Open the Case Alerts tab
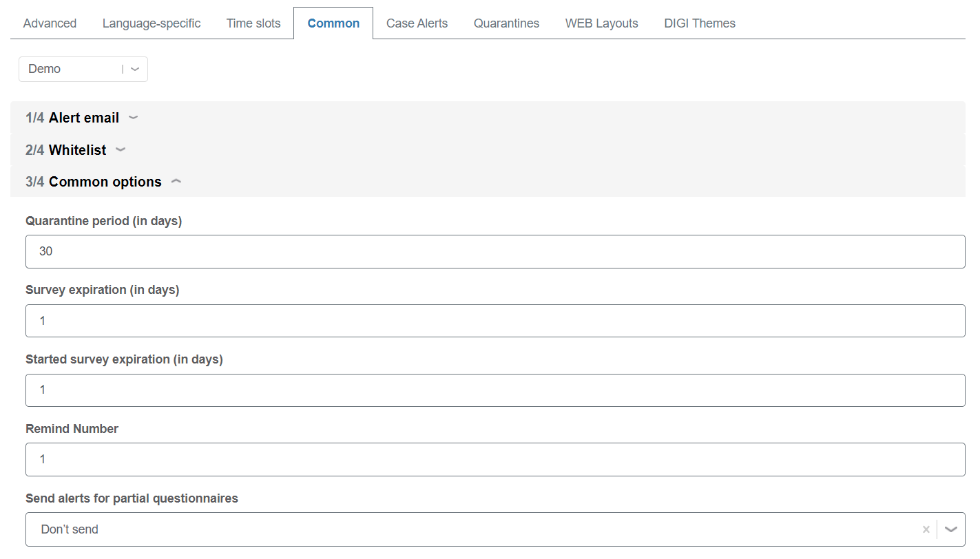 [417, 23]
